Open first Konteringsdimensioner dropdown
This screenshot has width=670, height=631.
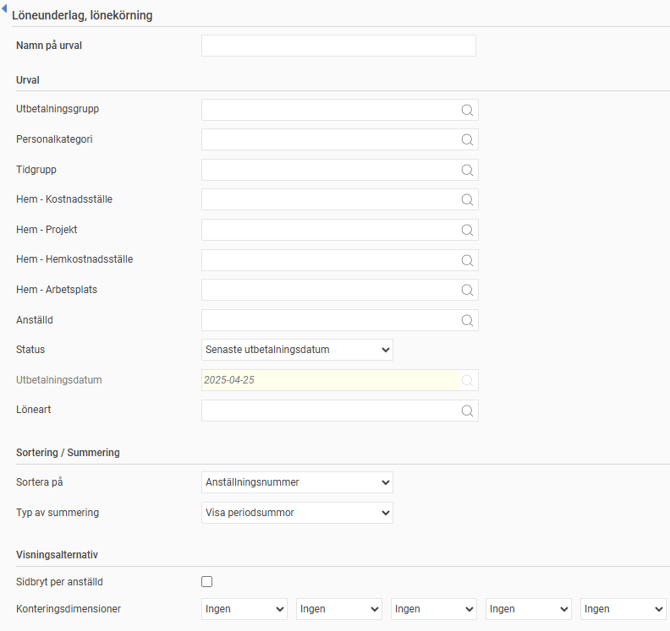pyautogui.click(x=245, y=609)
